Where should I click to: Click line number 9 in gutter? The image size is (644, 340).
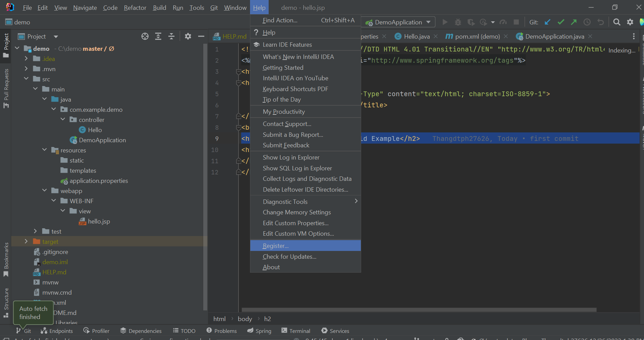pyautogui.click(x=217, y=139)
